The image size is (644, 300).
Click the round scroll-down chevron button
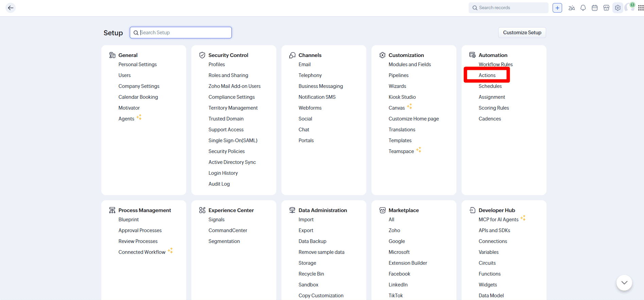tap(624, 282)
